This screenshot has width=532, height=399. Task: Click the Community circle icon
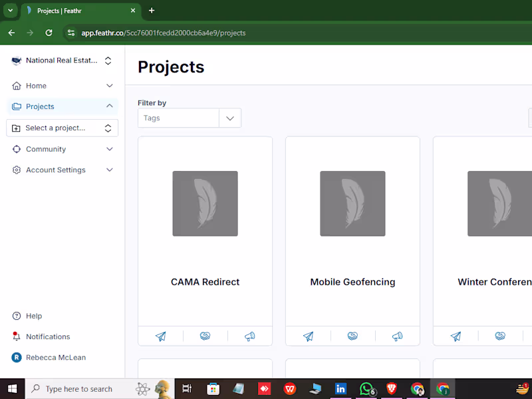pyautogui.click(x=16, y=149)
